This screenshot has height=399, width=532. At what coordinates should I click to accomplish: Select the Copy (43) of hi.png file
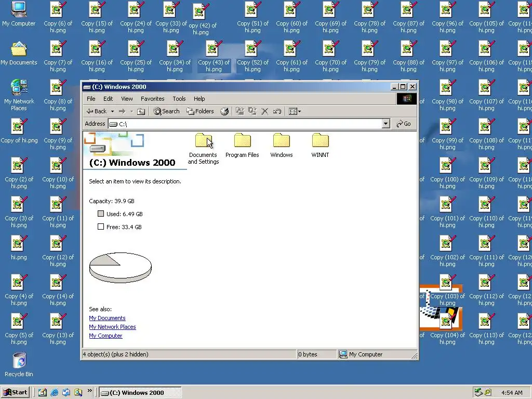[214, 56]
